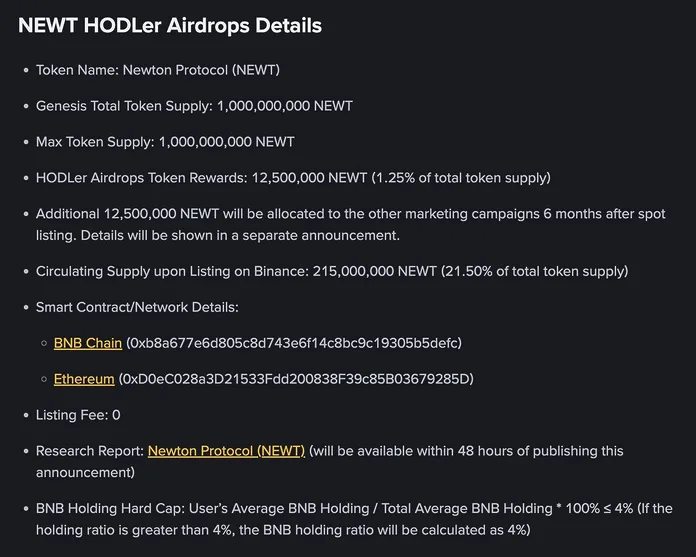696x557 pixels.
Task: Click the Max Token Supply line
Action: (165, 142)
